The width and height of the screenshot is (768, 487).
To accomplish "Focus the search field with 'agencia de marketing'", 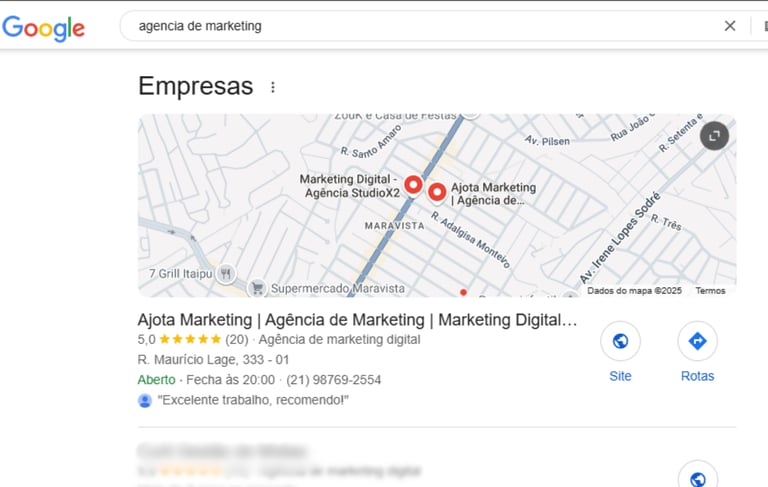I will pyautogui.click(x=421, y=26).
